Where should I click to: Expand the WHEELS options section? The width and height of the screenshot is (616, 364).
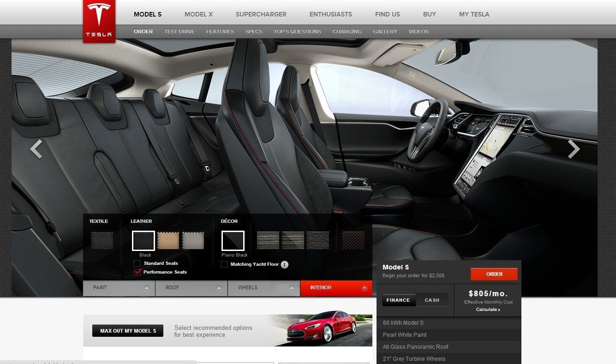[264, 288]
